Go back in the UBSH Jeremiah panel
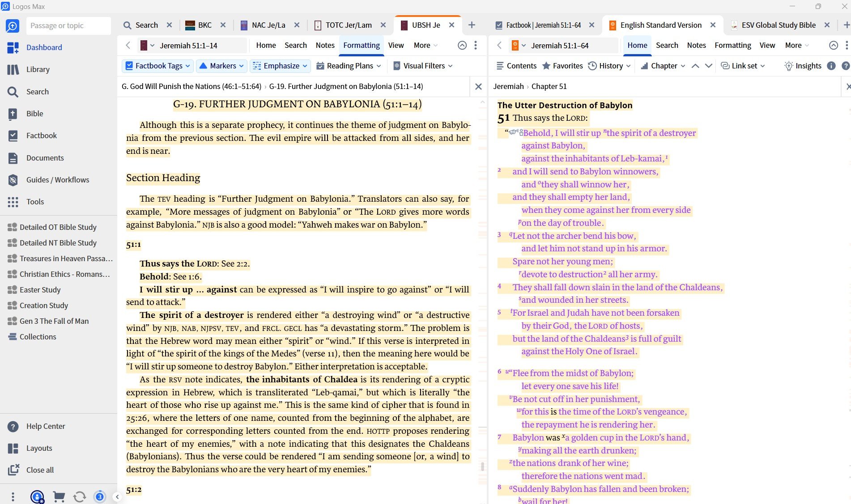This screenshot has height=504, width=851. pos(128,45)
